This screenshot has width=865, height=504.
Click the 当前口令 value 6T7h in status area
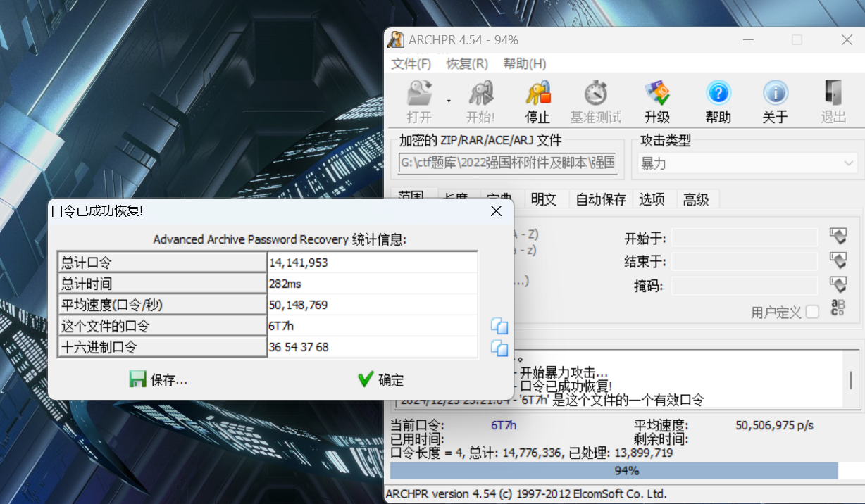pyautogui.click(x=504, y=425)
